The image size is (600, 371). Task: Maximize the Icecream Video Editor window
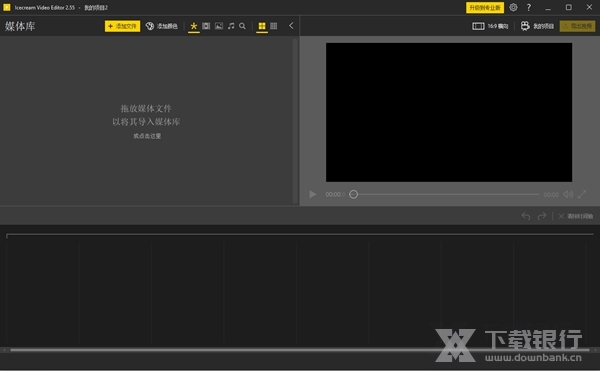tap(569, 7)
